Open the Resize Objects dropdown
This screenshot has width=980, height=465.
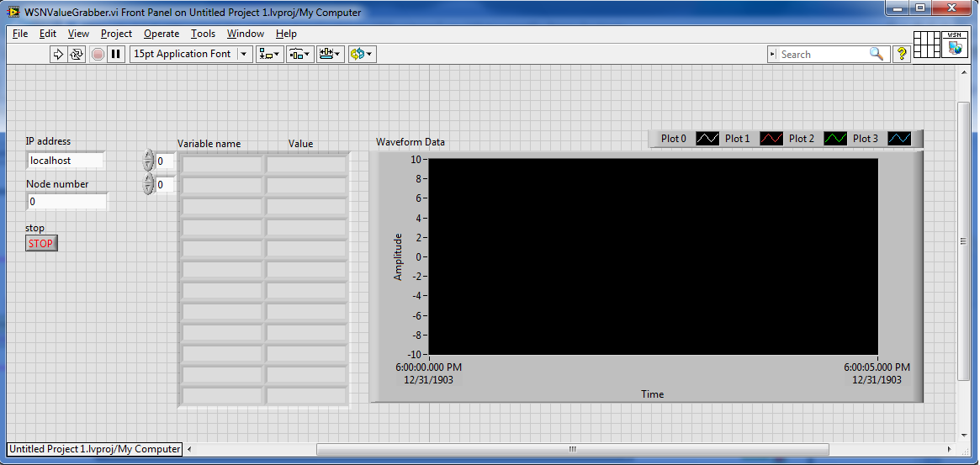330,54
